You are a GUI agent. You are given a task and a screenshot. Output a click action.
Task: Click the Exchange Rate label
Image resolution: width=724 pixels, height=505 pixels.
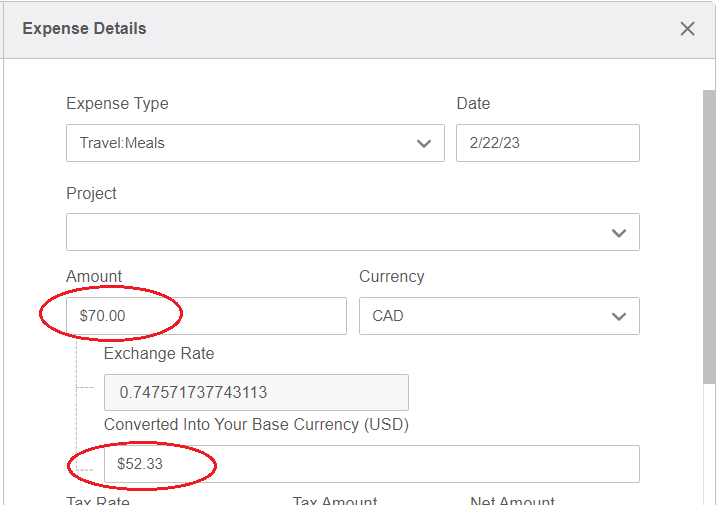(x=159, y=353)
